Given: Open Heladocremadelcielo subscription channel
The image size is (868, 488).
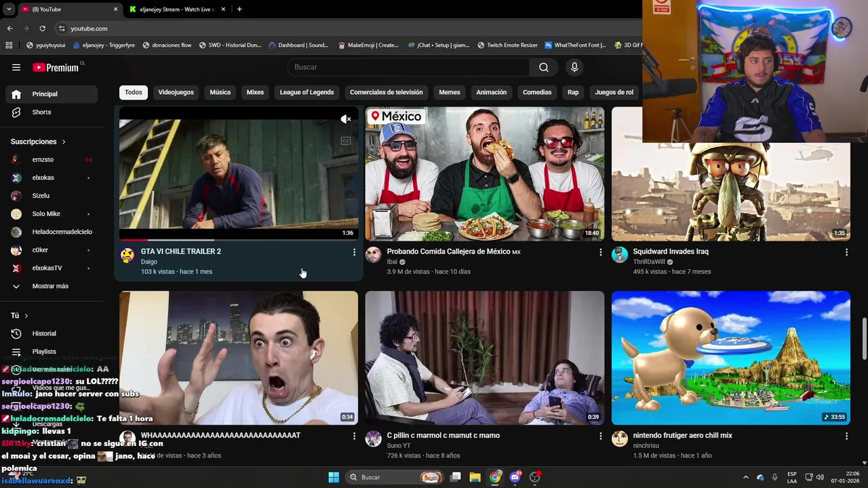Looking at the screenshot, I should (52, 232).
